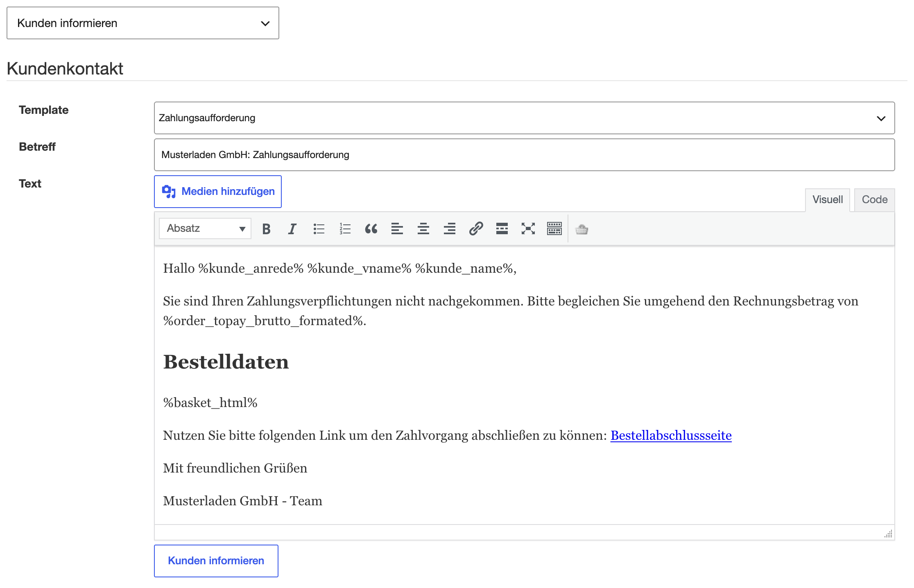
Task: Click the shop basket toolbar icon
Action: (581, 229)
